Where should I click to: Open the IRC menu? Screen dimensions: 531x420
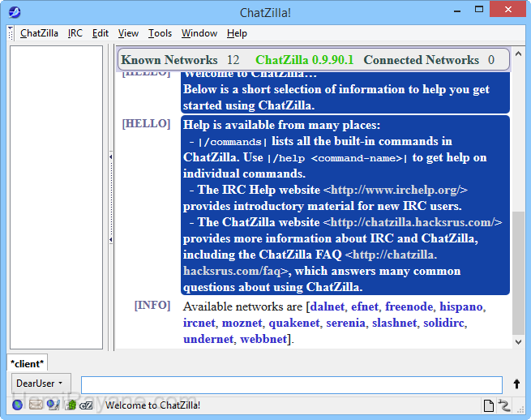pos(75,33)
